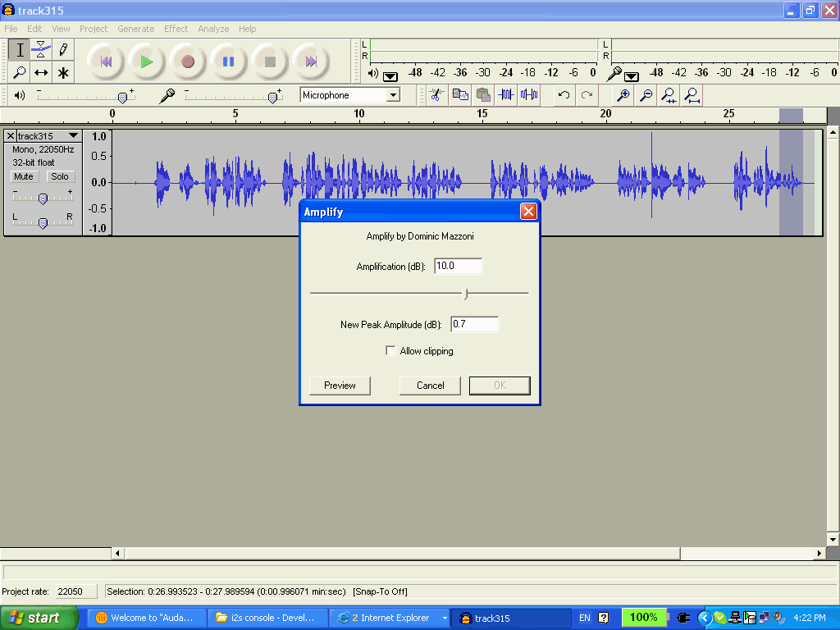Cancel the Amplify dialog
840x630 pixels.
[429, 385]
